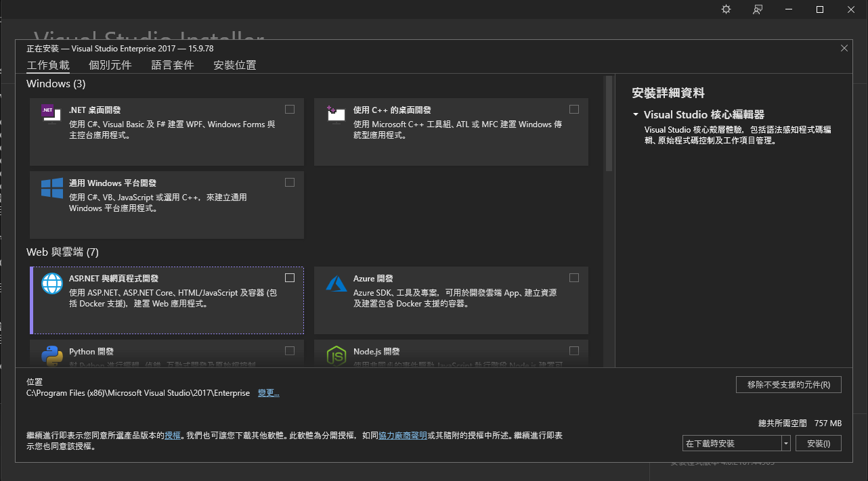
Task: Select the Node.js 開發 checkbox
Action: 574,350
